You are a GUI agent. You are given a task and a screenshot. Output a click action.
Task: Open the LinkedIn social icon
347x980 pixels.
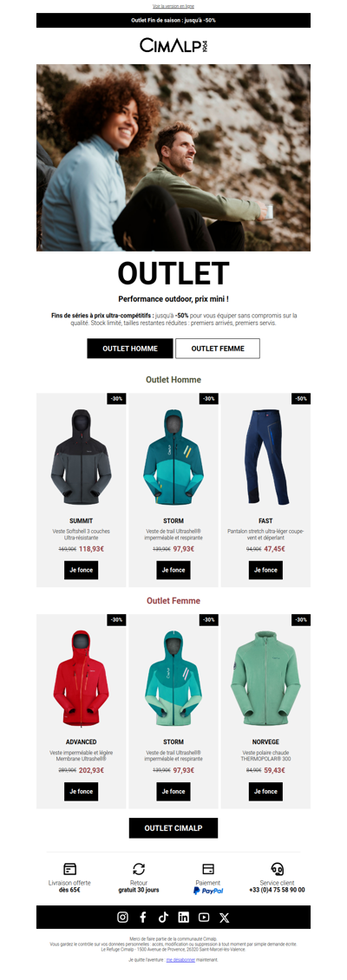183,917
